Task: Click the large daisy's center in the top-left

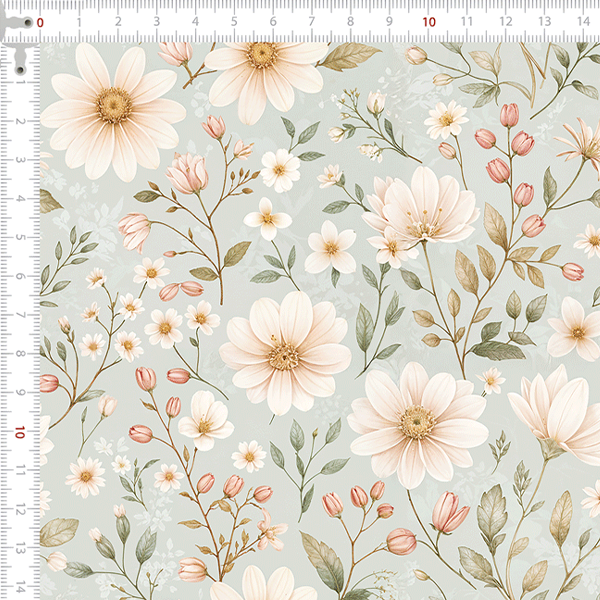Action: point(114,103)
